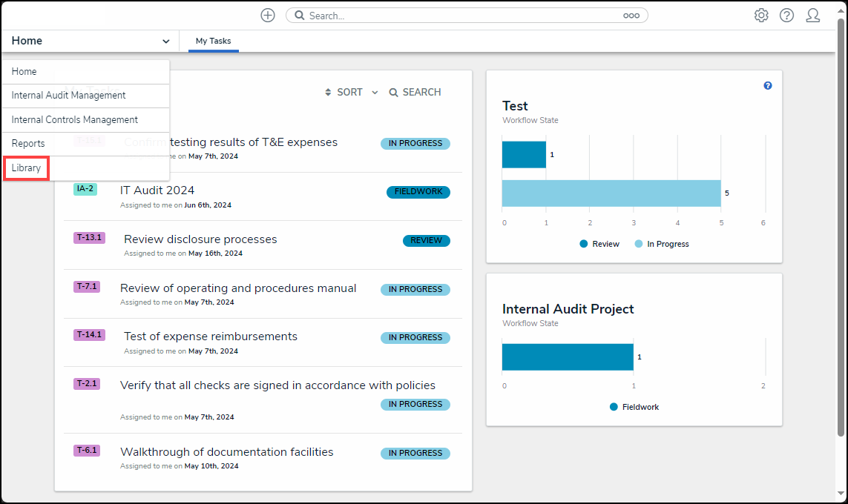Image resolution: width=848 pixels, height=504 pixels.
Task: Click the T-13.1 task ID badge
Action: tap(89, 238)
